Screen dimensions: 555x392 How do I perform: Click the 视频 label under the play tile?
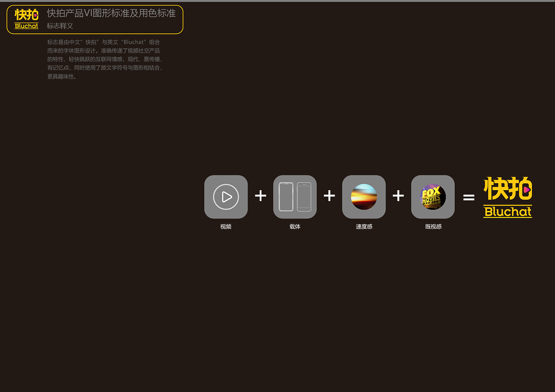[226, 227]
